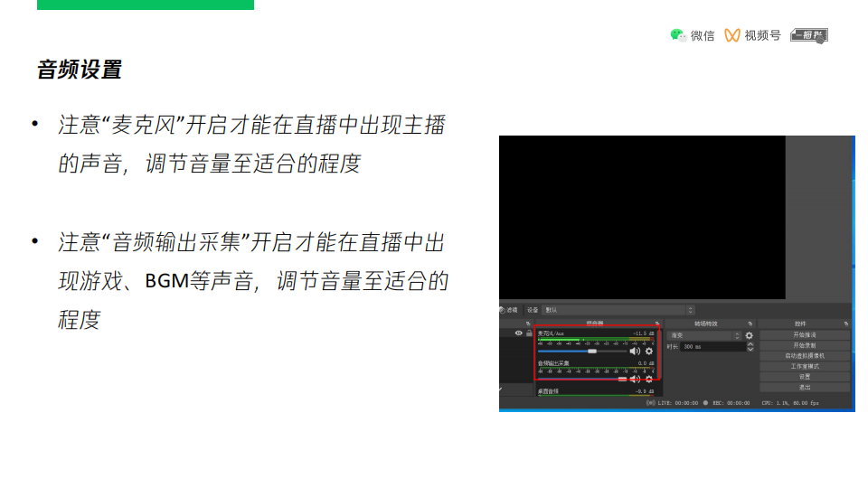Mute the 麦克风/Aux speaker icon

point(635,352)
